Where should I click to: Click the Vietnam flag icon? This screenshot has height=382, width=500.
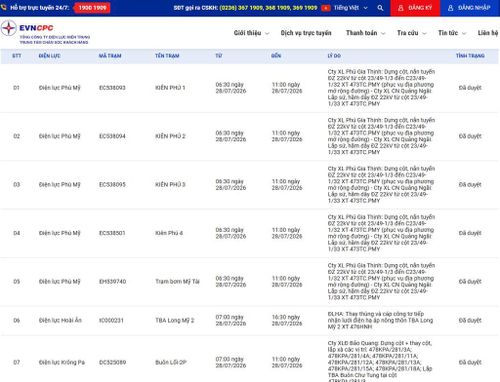point(326,8)
